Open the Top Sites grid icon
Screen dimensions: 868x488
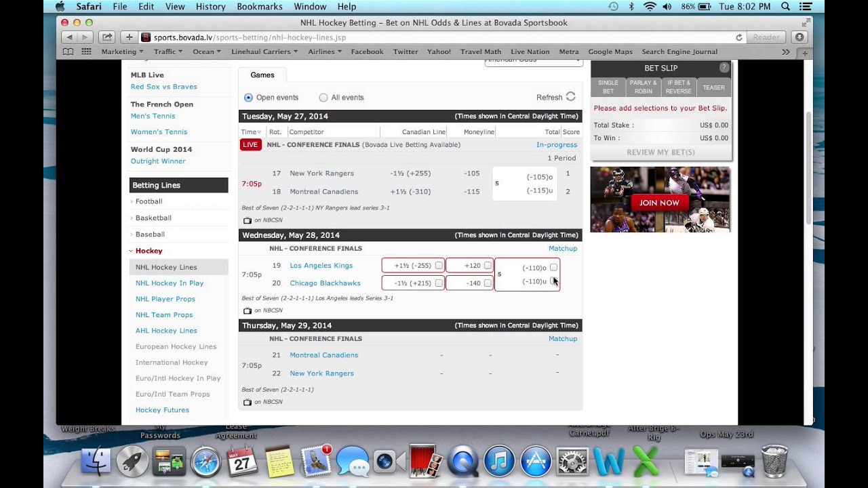86,52
